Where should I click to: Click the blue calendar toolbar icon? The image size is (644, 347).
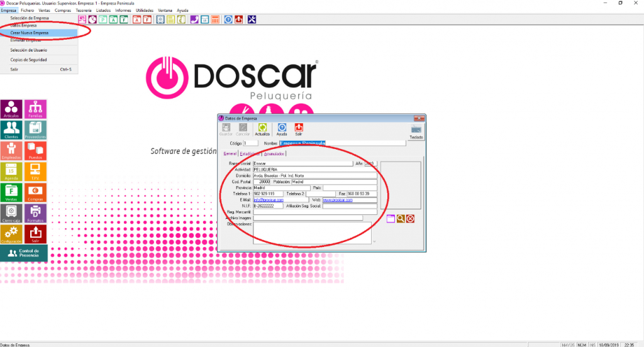point(204,19)
